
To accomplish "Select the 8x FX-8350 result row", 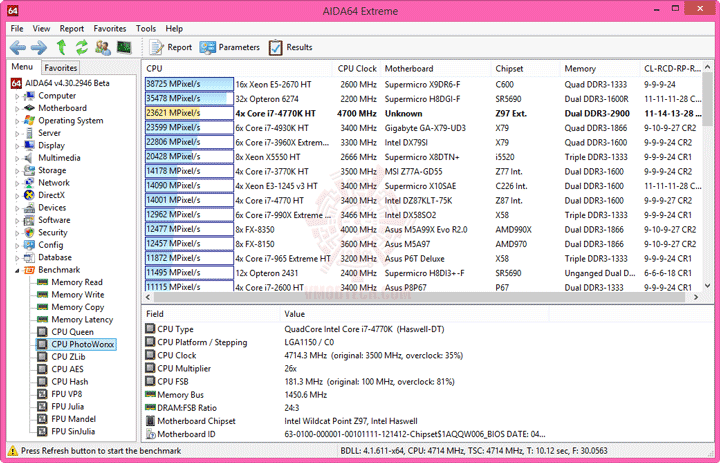I will point(422,230).
